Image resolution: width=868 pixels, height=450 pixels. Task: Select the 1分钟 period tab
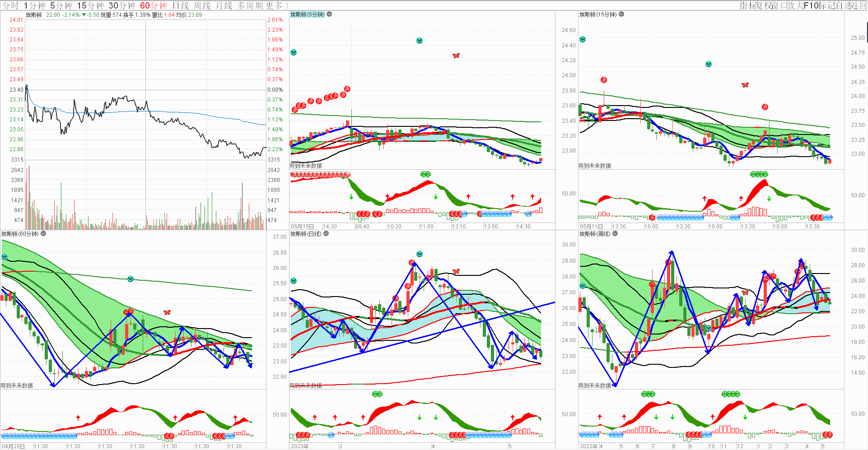35,5
